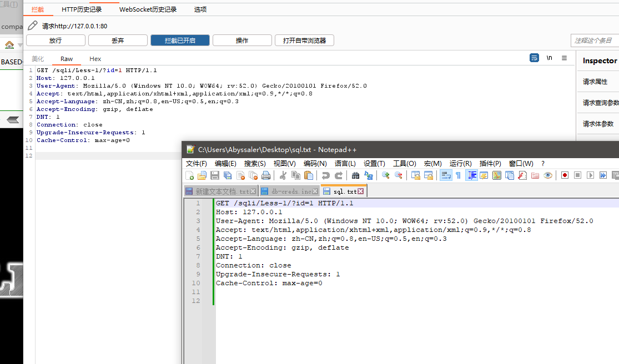Click the Save icon in Notepad++ toolbar

(x=215, y=175)
